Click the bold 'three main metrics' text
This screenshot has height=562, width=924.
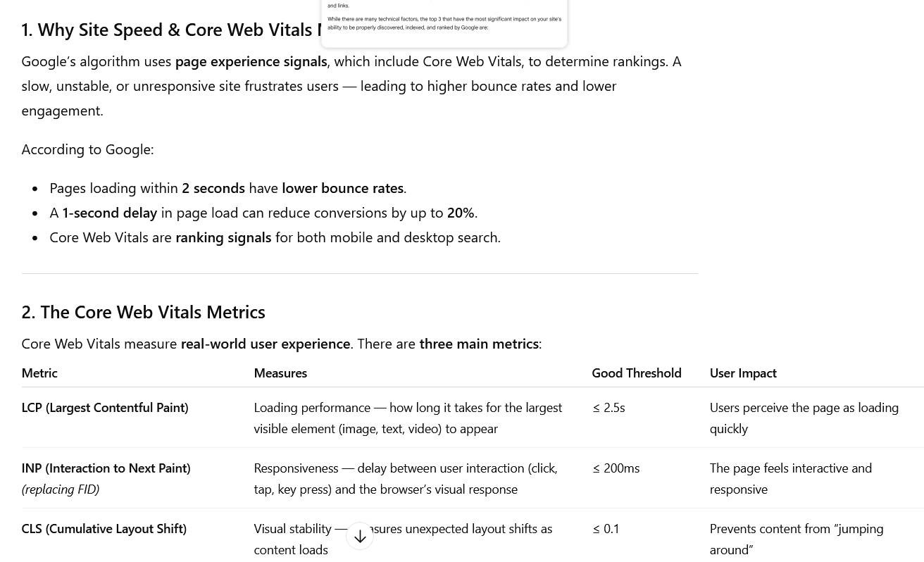coord(478,344)
